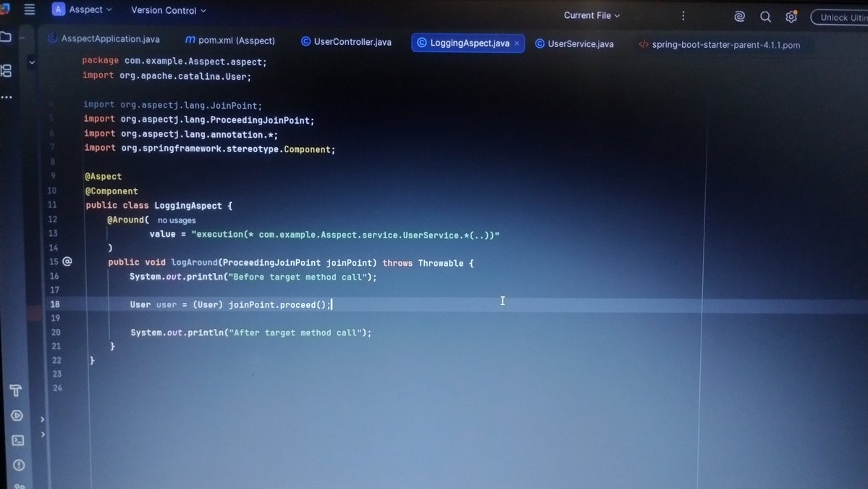Expand the lower left-stripe chevron
The image size is (868, 489).
[43, 435]
